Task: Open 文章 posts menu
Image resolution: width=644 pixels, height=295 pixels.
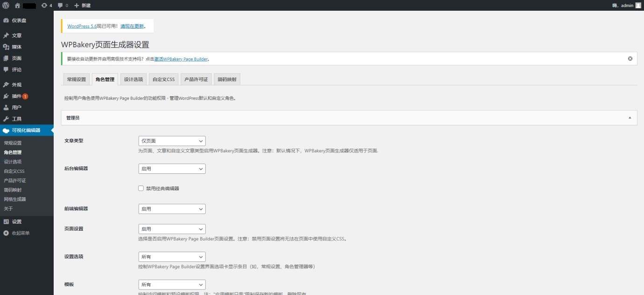Action: [27, 35]
